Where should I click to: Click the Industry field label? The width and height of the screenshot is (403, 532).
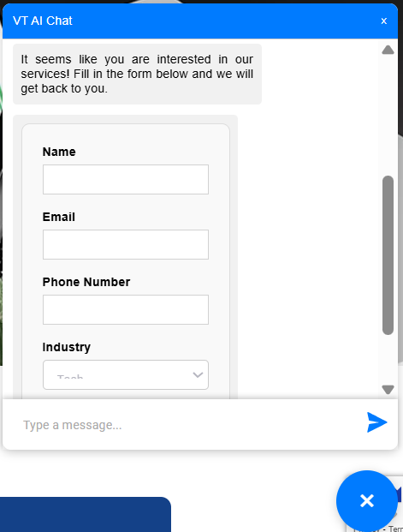pyautogui.click(x=67, y=347)
